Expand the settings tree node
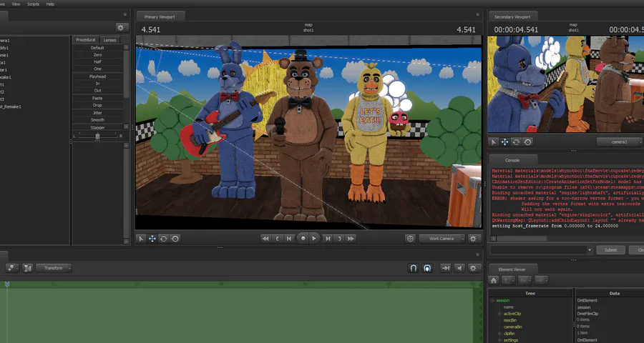The height and width of the screenshot is (343, 644). [499, 340]
